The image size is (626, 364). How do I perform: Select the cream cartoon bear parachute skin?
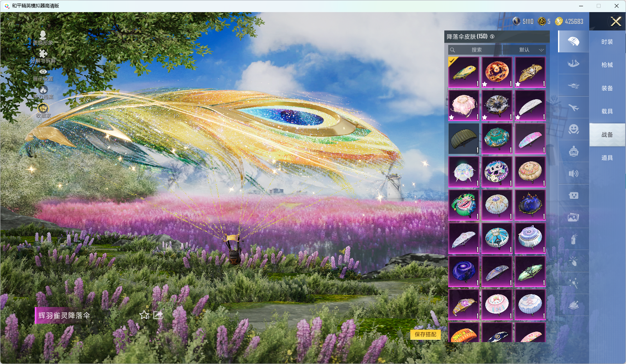pos(530,172)
